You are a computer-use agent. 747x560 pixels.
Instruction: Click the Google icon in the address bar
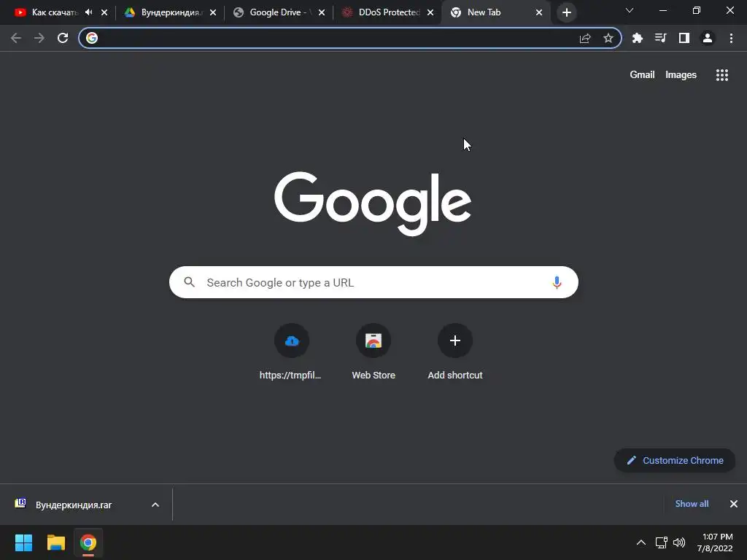92,38
